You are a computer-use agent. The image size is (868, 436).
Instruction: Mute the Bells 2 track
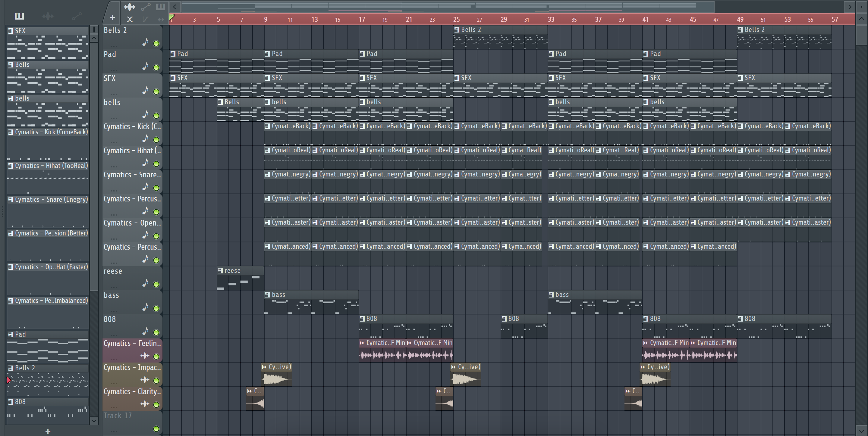[x=156, y=43]
